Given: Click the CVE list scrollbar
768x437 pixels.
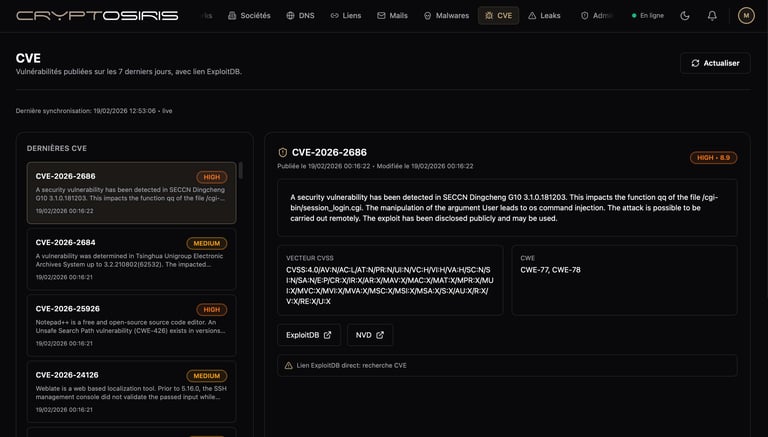Looking at the screenshot, I should (240, 170).
